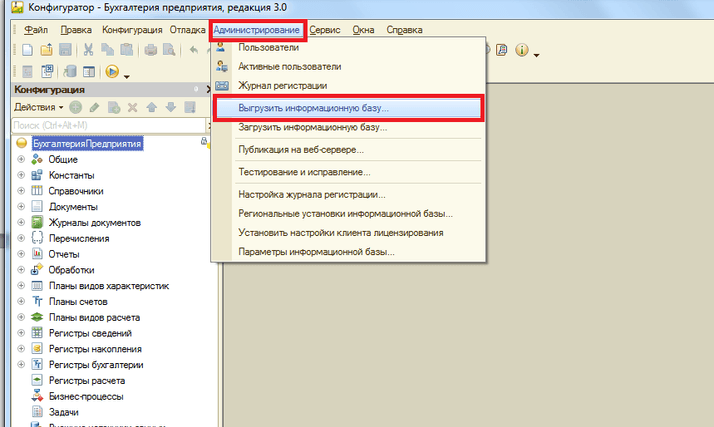Click Журнал регистрации menu entry
This screenshot has height=427, width=714.
pyautogui.click(x=282, y=86)
